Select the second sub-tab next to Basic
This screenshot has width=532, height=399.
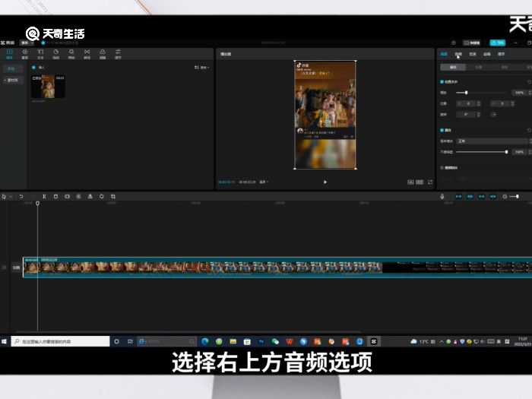pos(478,67)
